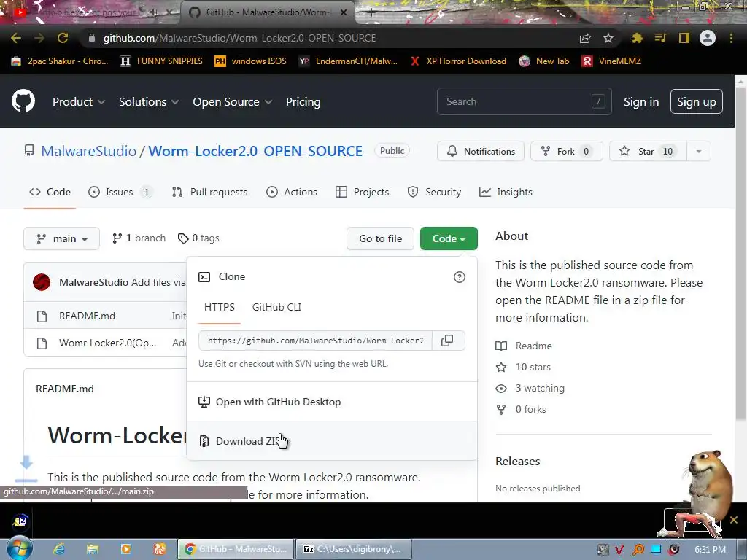Choose Open with GitHub Desktop
This screenshot has width=747, height=560.
tap(332, 402)
